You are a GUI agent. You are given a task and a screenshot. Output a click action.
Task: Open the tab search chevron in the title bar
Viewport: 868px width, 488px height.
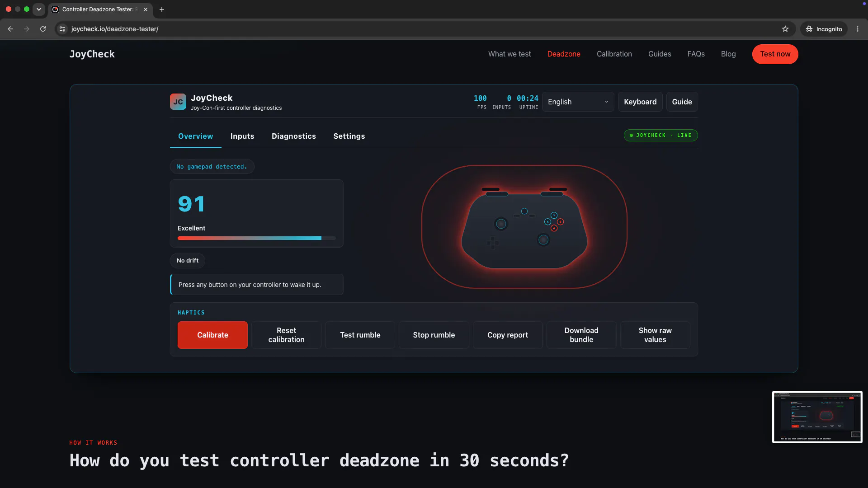click(x=39, y=9)
